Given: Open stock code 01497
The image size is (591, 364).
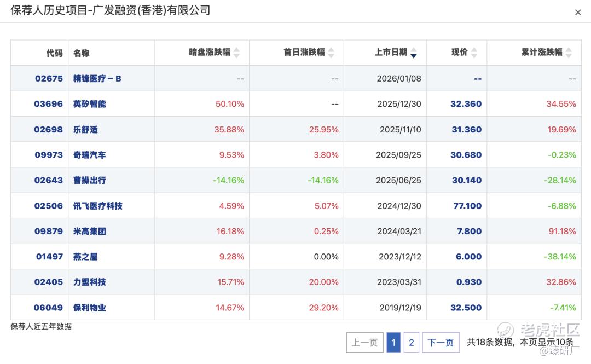Looking at the screenshot, I should pyautogui.click(x=50, y=257).
